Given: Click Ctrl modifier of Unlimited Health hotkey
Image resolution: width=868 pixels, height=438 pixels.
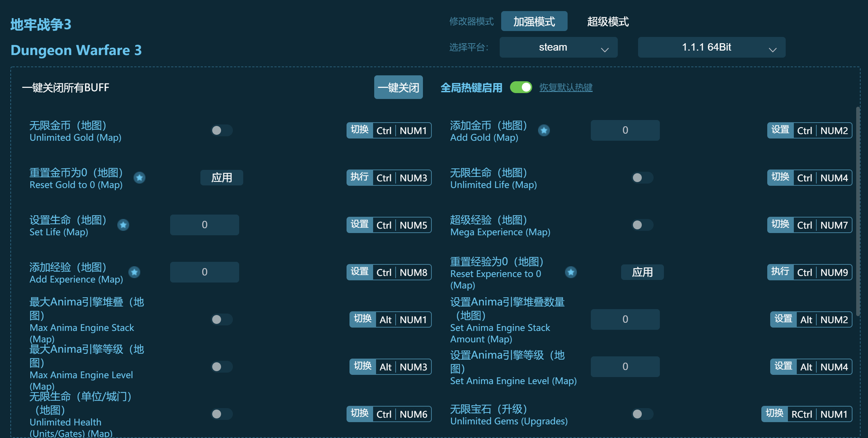Looking at the screenshot, I should point(384,414).
